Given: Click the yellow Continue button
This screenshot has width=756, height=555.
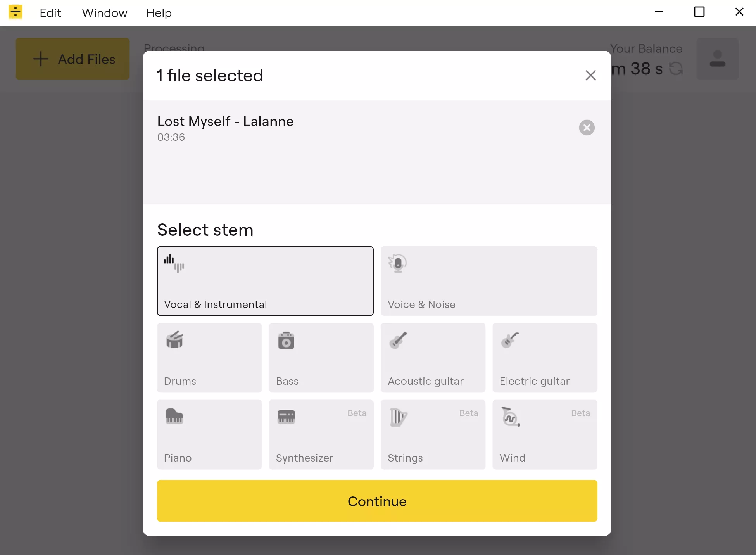Looking at the screenshot, I should 377,501.
